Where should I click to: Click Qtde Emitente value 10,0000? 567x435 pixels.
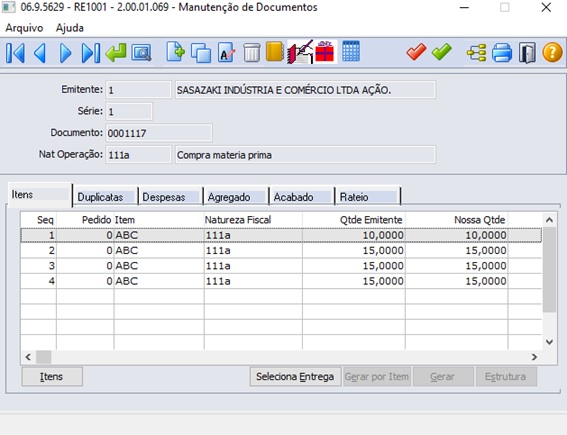click(383, 235)
